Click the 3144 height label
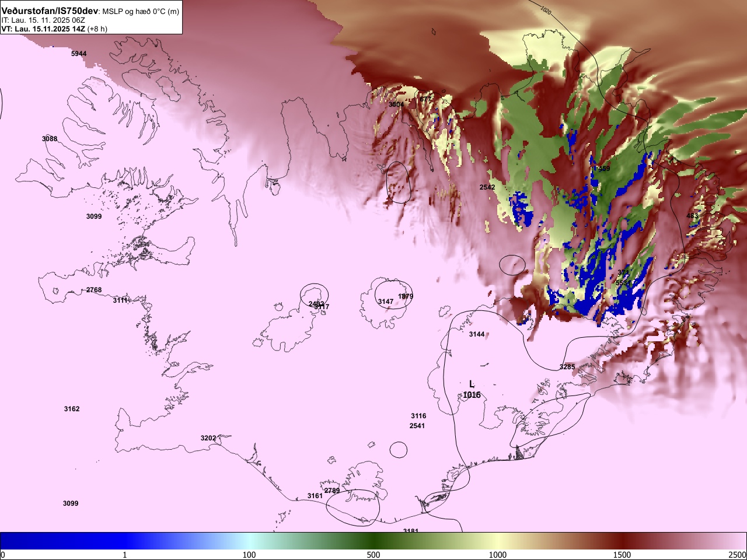 [477, 334]
